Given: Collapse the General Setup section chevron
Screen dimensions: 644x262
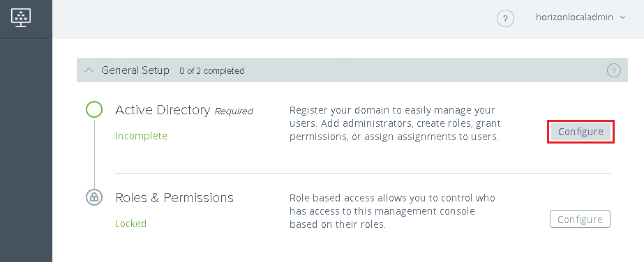Looking at the screenshot, I should pos(89,70).
